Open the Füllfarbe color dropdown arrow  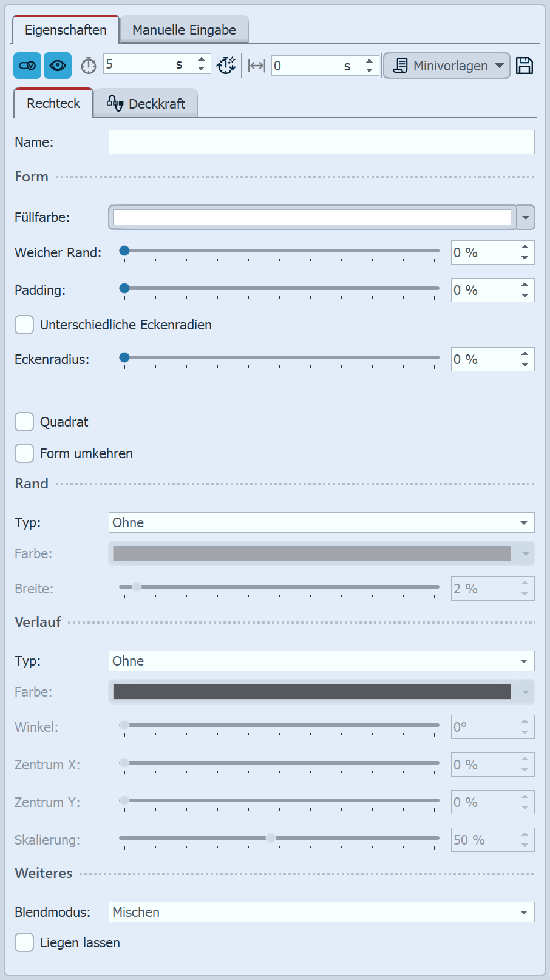[526, 217]
